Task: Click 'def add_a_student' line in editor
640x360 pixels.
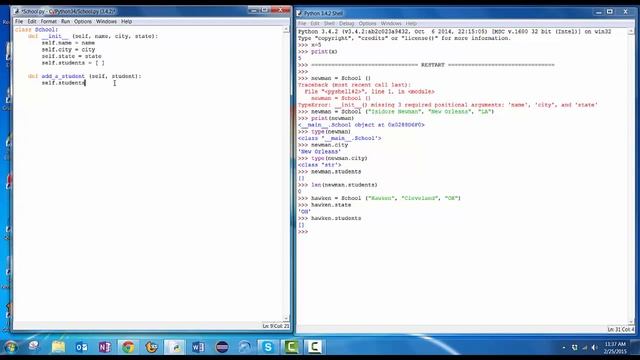Action: (84, 76)
